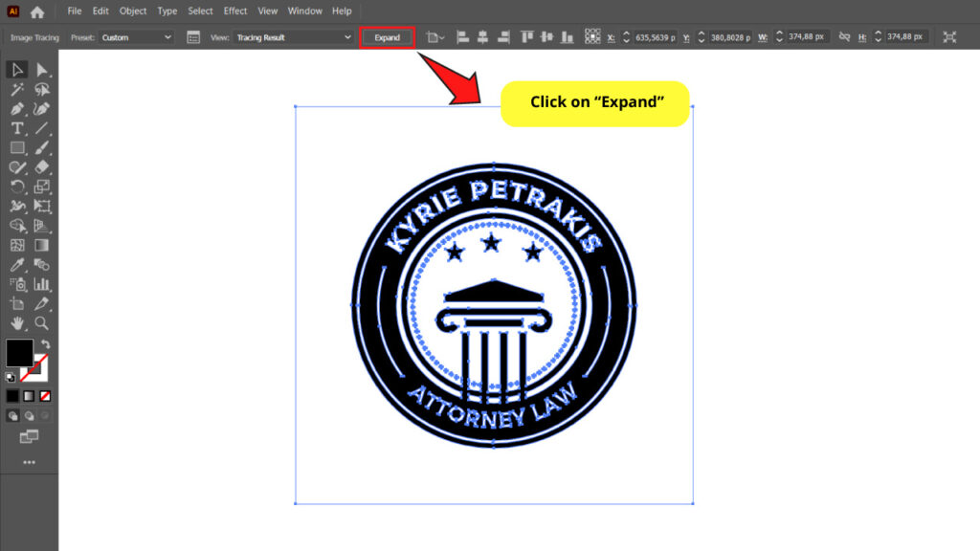The height and width of the screenshot is (551, 980).
Task: Select the Shape Builder tool
Action: (17, 226)
